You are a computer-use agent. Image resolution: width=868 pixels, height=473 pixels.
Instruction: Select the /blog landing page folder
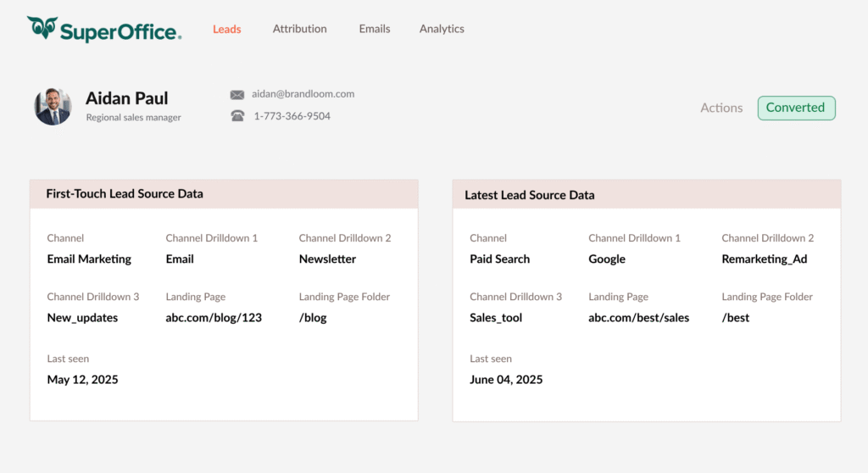(x=313, y=318)
